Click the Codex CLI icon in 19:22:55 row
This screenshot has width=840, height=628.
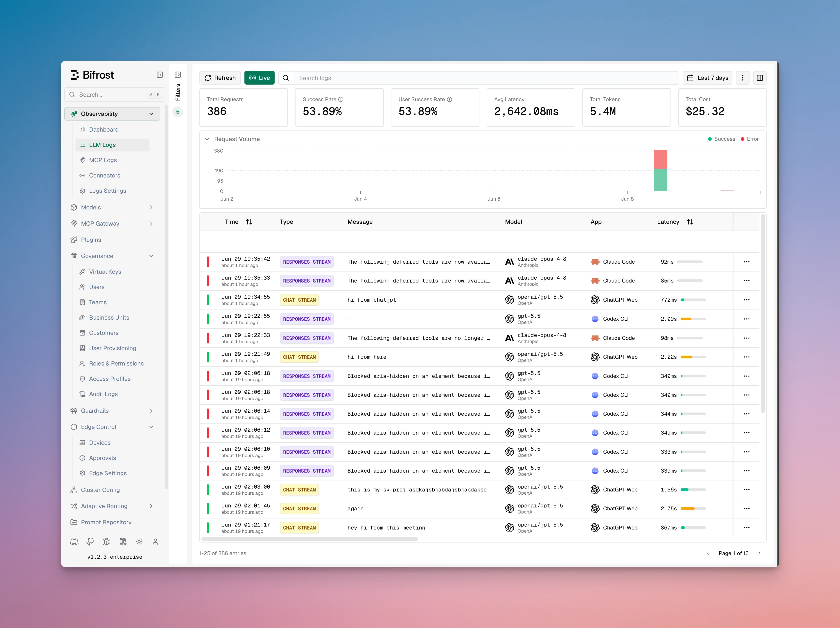595,319
